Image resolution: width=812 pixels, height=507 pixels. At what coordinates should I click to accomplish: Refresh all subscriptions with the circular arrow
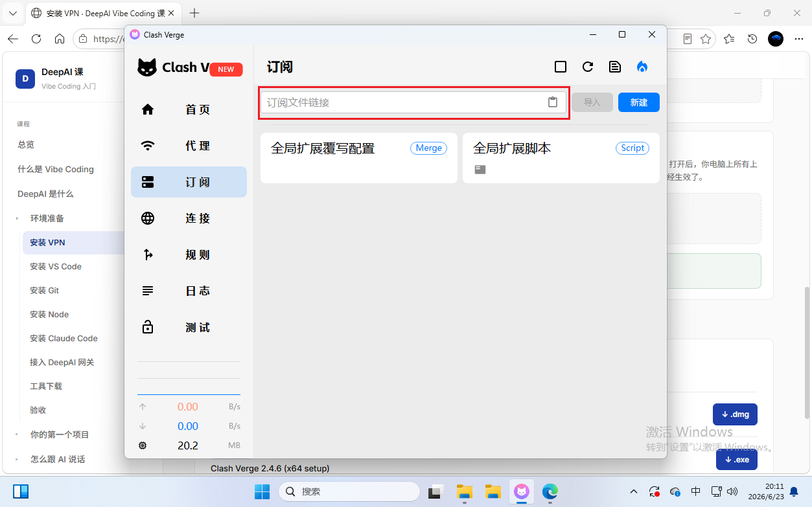(x=588, y=67)
